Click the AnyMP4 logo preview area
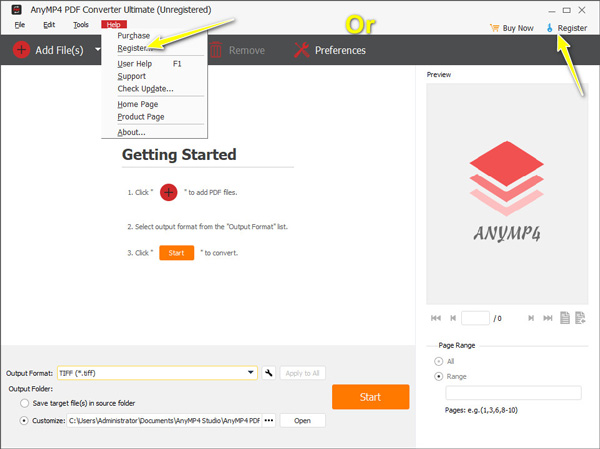Viewport: 600px width, 449px height. (x=507, y=194)
